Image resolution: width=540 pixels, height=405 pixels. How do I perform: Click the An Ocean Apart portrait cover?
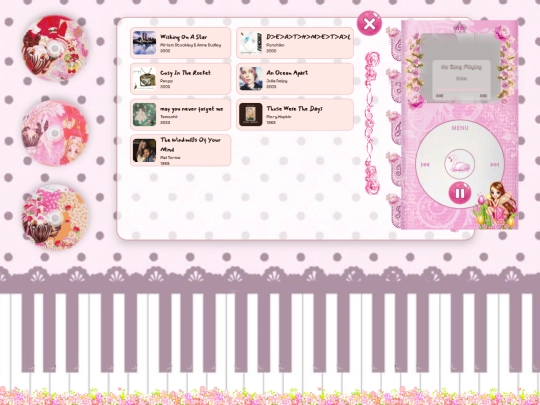tap(251, 79)
